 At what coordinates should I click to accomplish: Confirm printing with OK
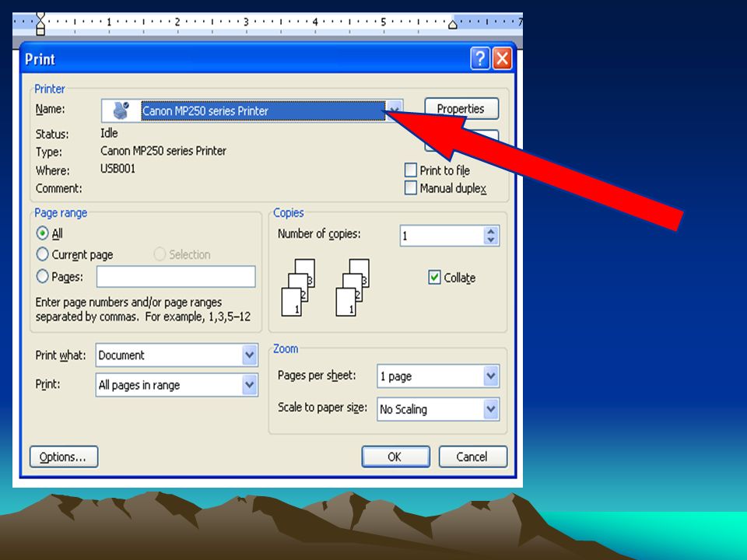(x=395, y=457)
